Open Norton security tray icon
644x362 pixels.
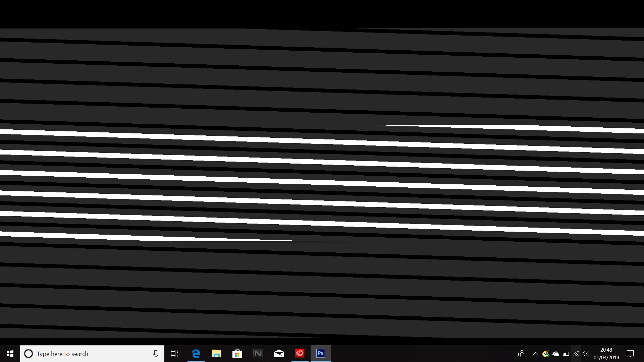point(545,354)
